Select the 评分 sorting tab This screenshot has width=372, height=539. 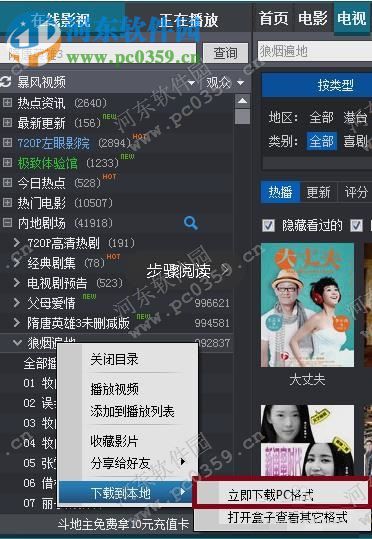click(x=355, y=192)
